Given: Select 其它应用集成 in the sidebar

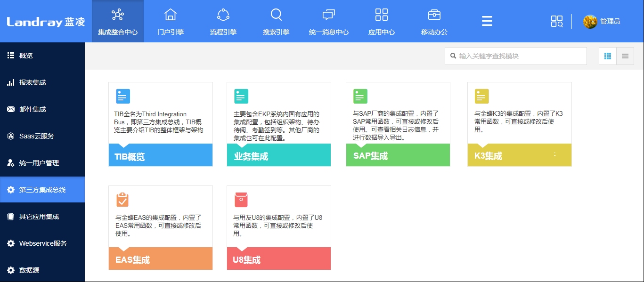Looking at the screenshot, I should 42,217.
